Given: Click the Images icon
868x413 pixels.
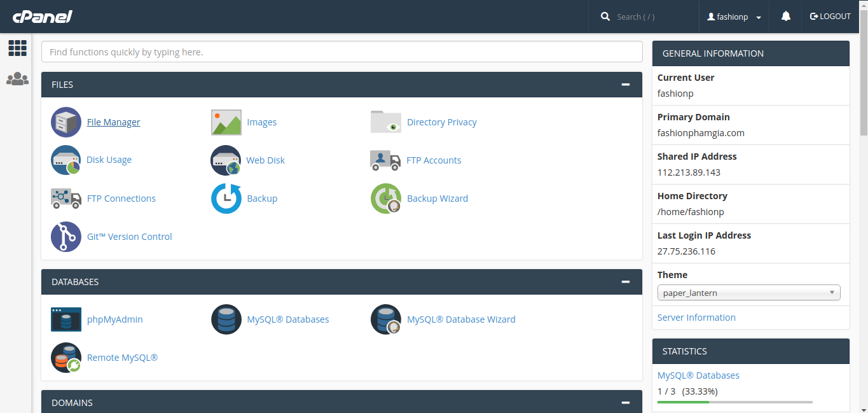Looking at the screenshot, I should [226, 122].
